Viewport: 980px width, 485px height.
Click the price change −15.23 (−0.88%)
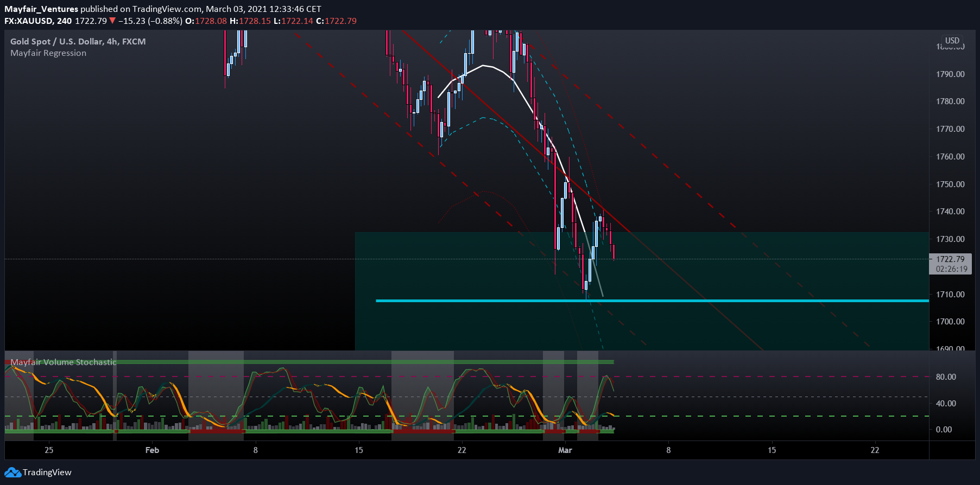(x=150, y=21)
